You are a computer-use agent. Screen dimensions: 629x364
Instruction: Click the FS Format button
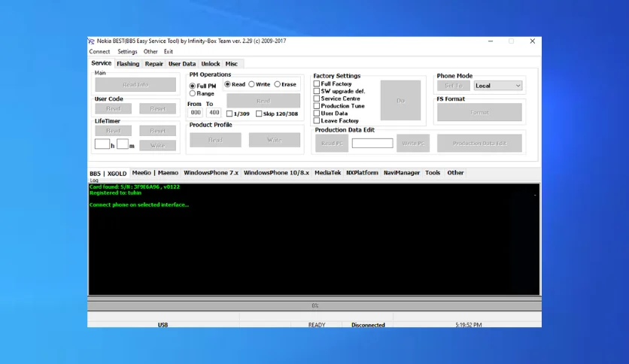(x=480, y=112)
